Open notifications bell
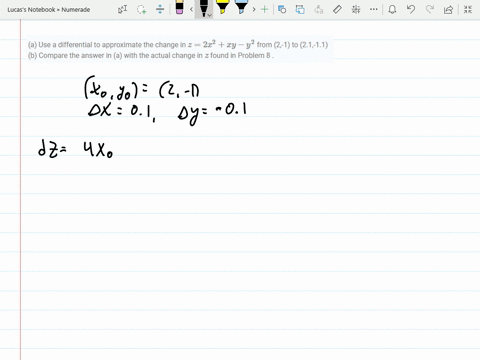Image resolution: width=480 pixels, height=360 pixels. pos(392,9)
